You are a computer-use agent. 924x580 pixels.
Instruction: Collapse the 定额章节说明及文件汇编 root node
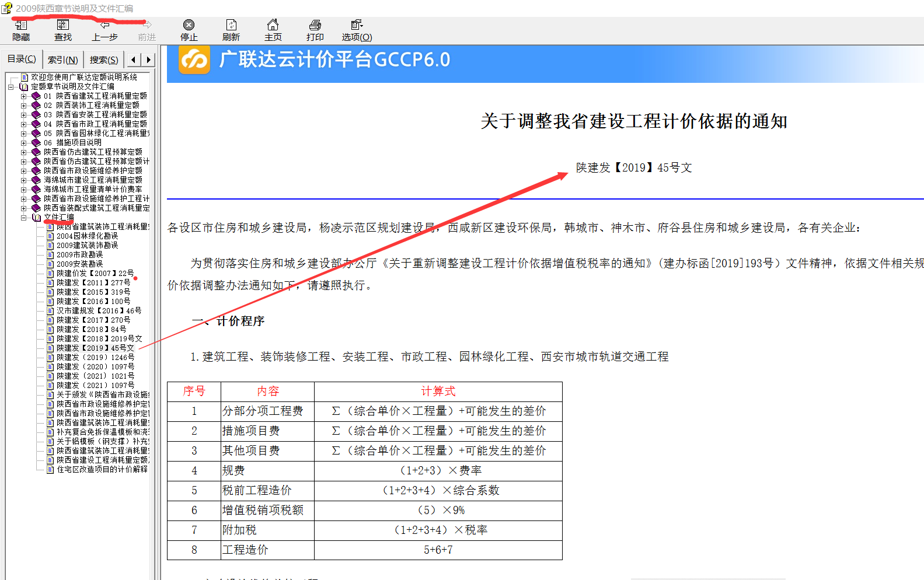point(11,87)
